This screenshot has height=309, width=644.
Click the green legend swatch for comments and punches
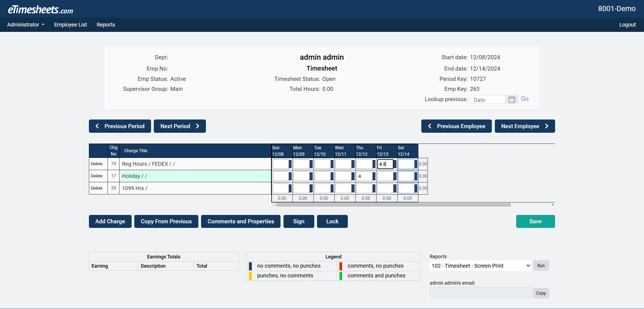pos(341,275)
